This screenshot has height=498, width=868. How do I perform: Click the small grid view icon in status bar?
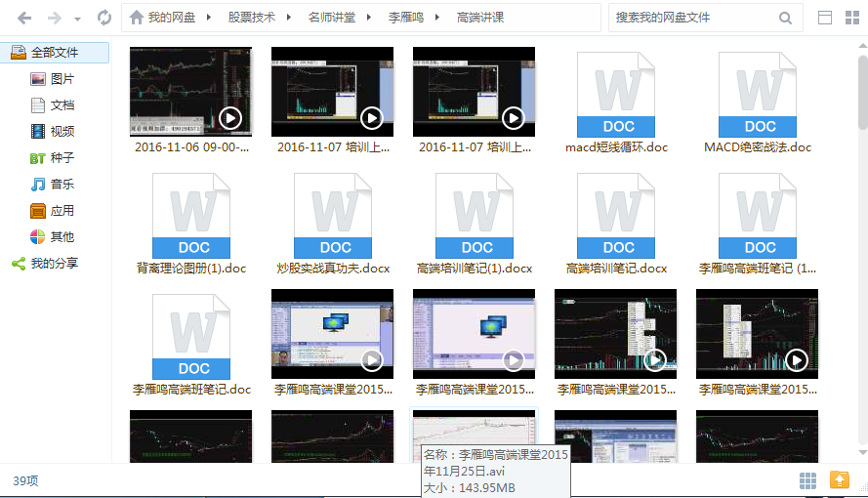coord(807,480)
